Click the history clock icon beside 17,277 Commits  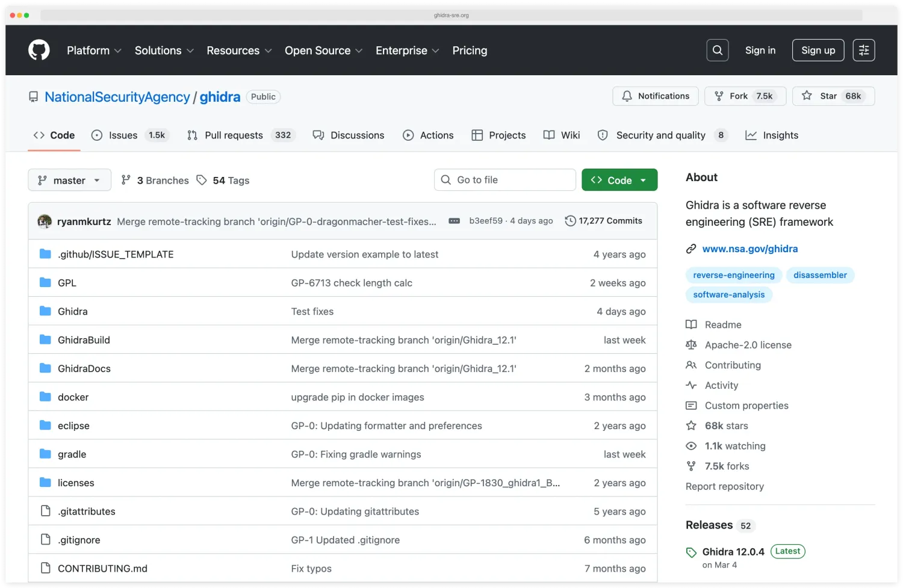coord(570,221)
